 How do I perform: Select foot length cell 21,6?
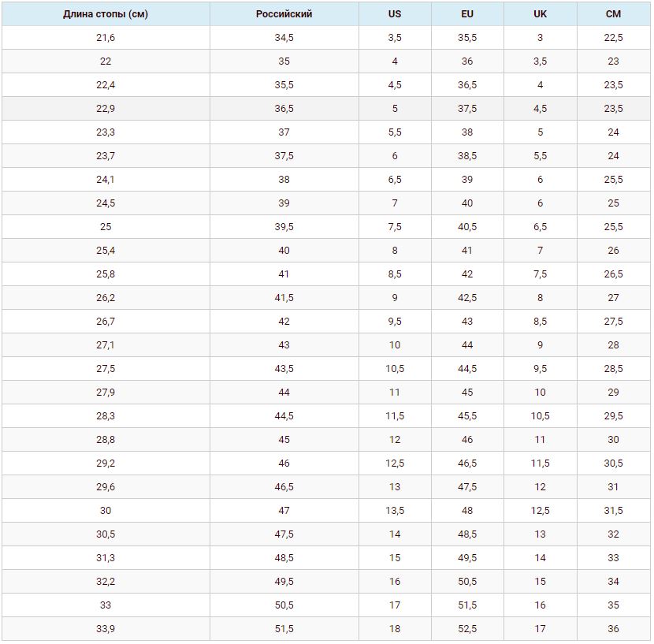point(106,38)
